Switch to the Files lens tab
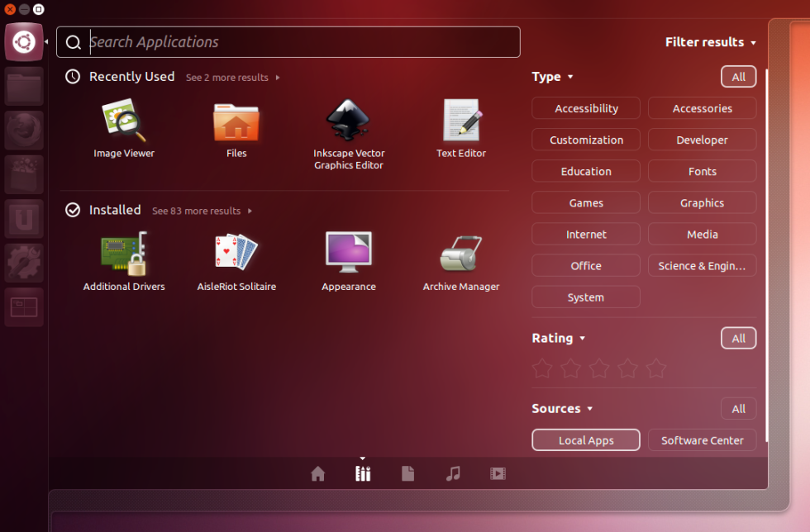This screenshot has width=810, height=532. click(x=407, y=473)
